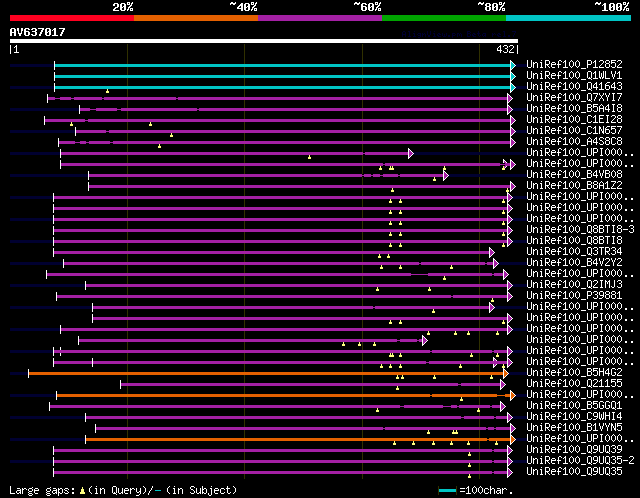Select the UniRef100_Q9UQ39 label

coord(574,450)
